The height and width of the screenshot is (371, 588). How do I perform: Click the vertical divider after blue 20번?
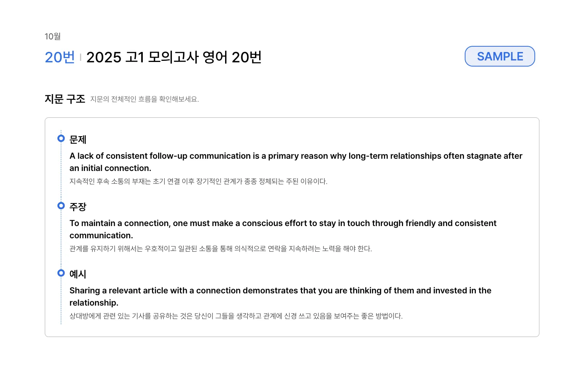click(x=80, y=57)
